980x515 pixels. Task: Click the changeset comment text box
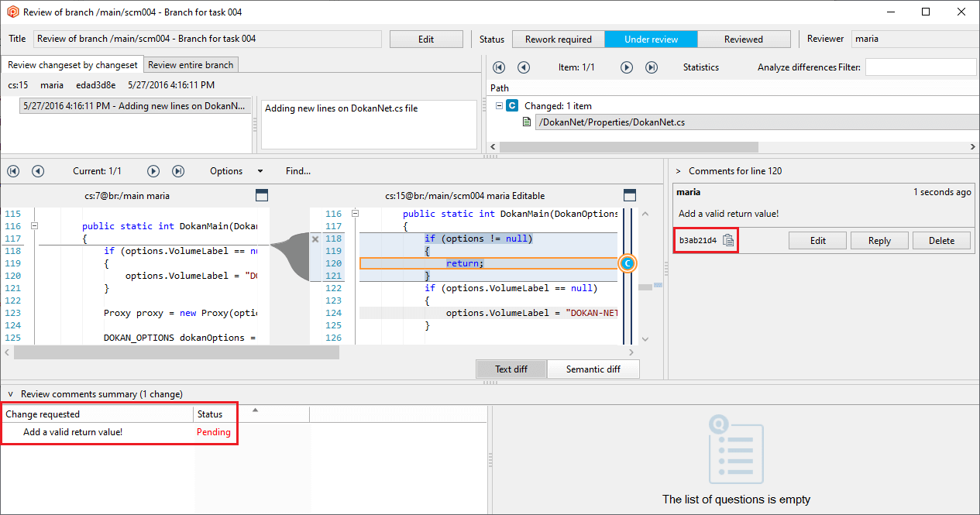tap(369, 124)
